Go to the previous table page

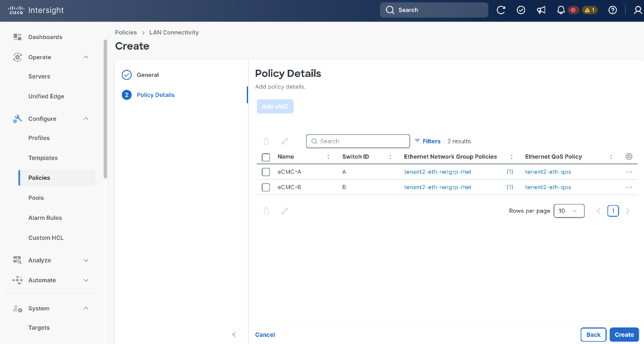point(598,211)
